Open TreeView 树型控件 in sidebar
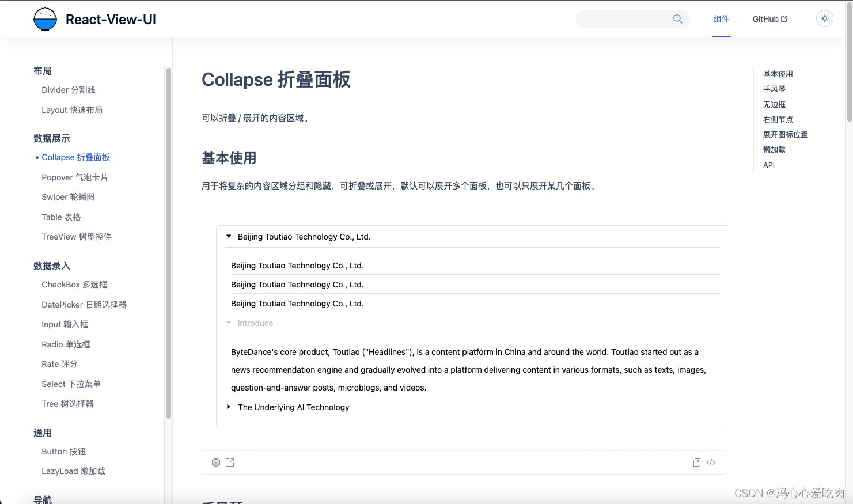The image size is (853, 504). [77, 237]
